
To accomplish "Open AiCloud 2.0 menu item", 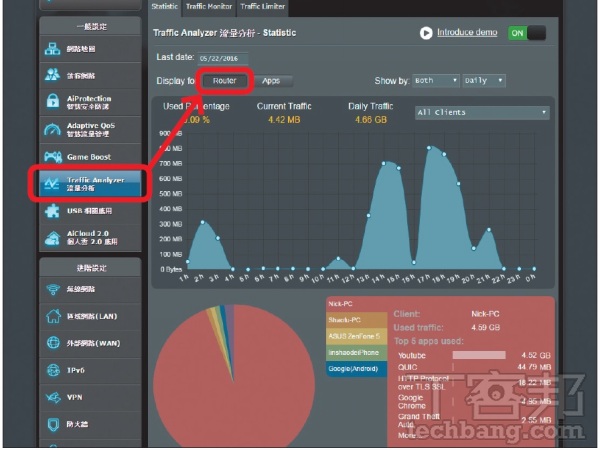I will (90, 238).
